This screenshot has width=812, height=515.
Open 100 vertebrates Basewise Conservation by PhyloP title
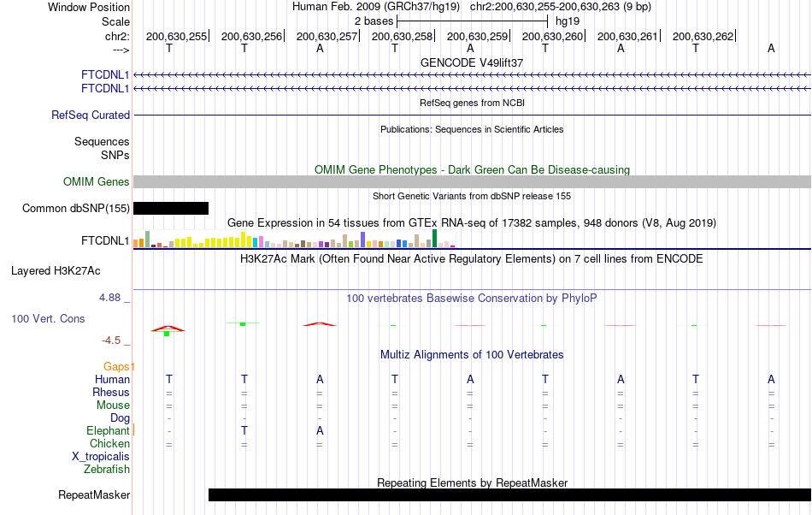472,298
